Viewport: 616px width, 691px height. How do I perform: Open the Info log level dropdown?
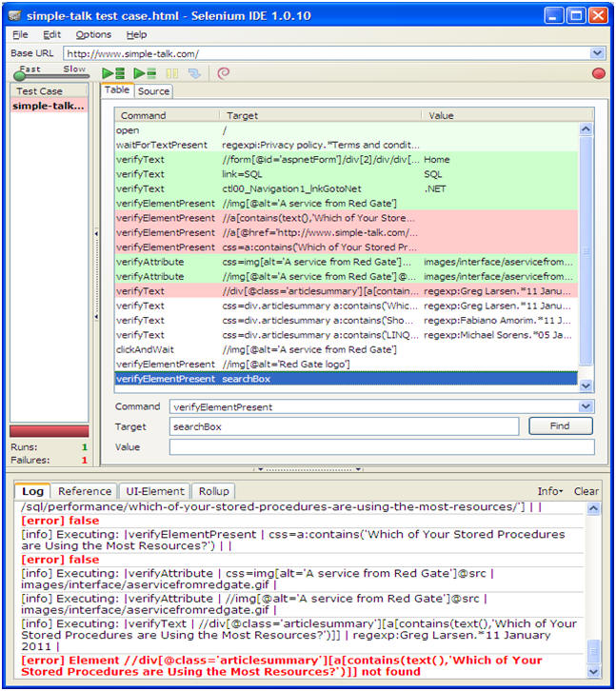(x=550, y=491)
